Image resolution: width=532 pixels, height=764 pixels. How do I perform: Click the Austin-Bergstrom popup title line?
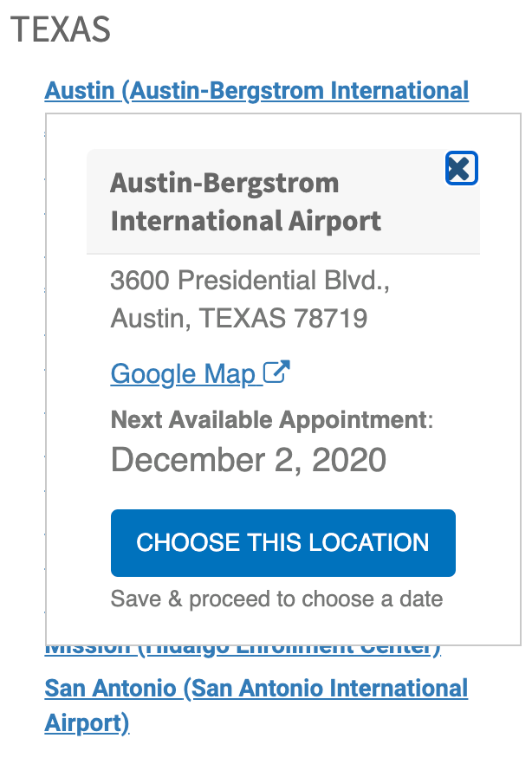[224, 183]
